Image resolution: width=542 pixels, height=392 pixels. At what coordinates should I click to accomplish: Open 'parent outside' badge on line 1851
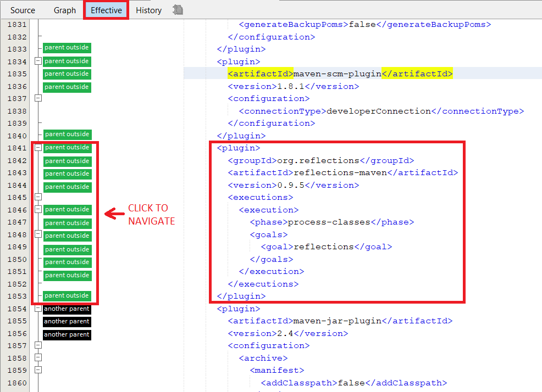coord(67,276)
